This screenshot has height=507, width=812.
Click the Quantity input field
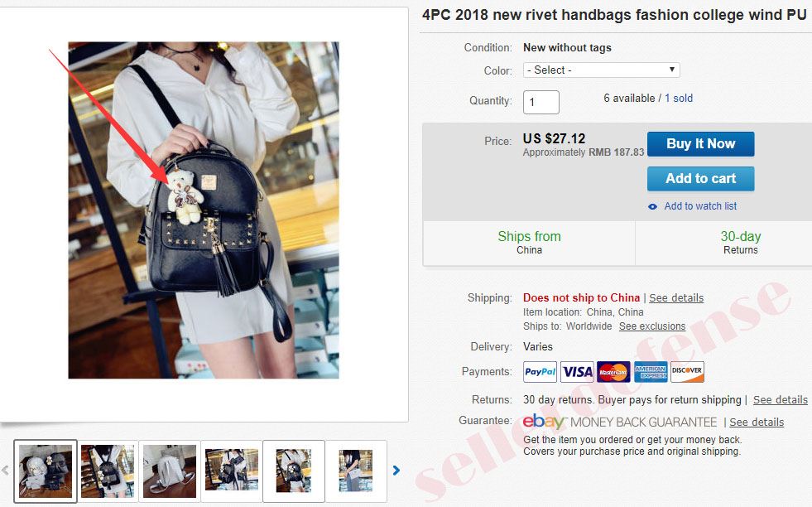click(541, 102)
